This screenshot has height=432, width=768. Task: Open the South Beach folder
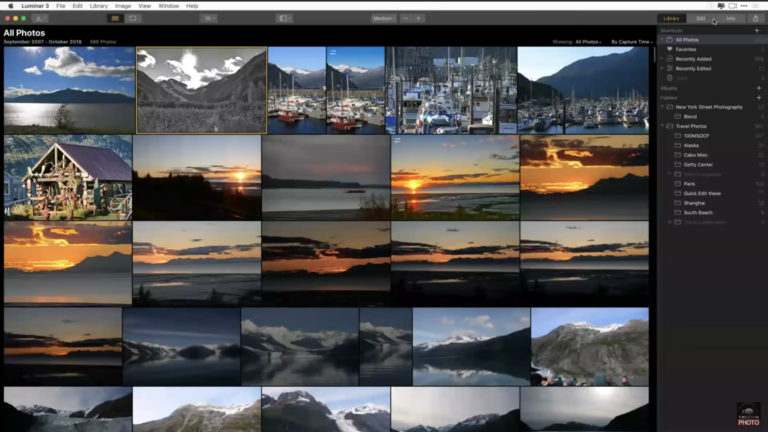712,213
